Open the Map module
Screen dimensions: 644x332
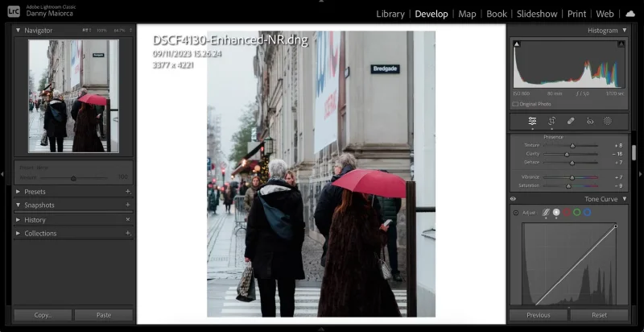click(467, 14)
